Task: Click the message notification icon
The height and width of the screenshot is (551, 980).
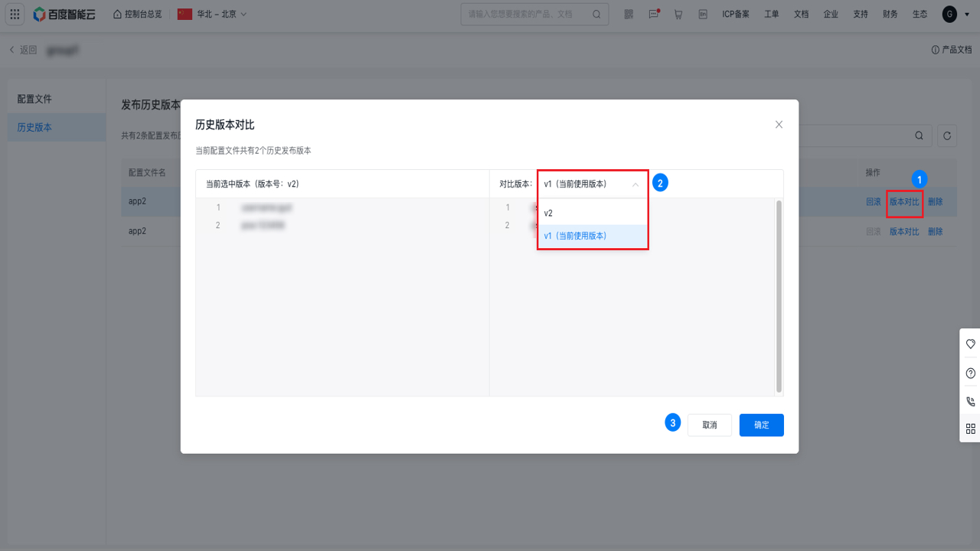Action: [654, 14]
